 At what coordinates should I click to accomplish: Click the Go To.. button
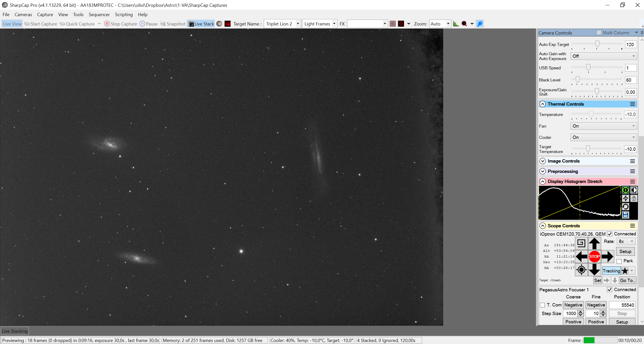(628, 280)
